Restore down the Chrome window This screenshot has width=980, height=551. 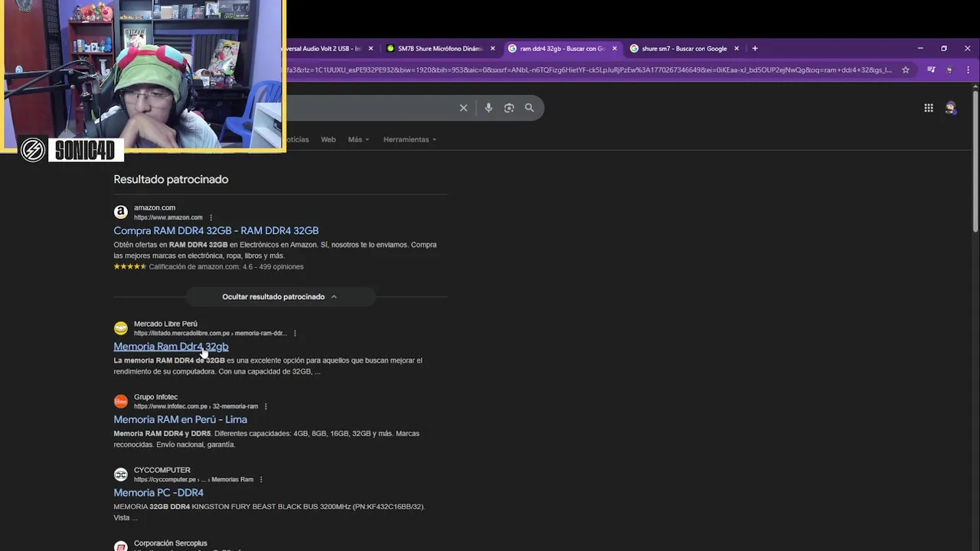tap(944, 48)
